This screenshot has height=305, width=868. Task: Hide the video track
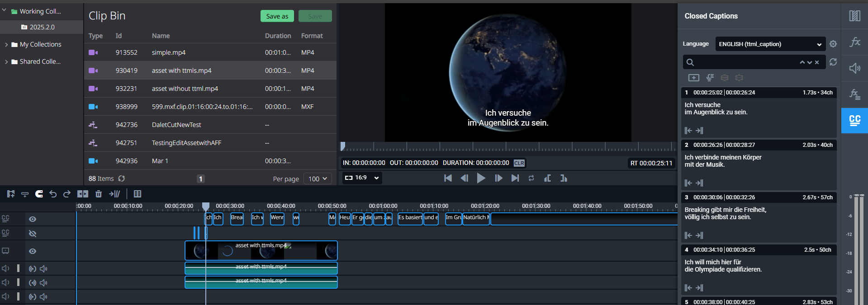pos(33,251)
